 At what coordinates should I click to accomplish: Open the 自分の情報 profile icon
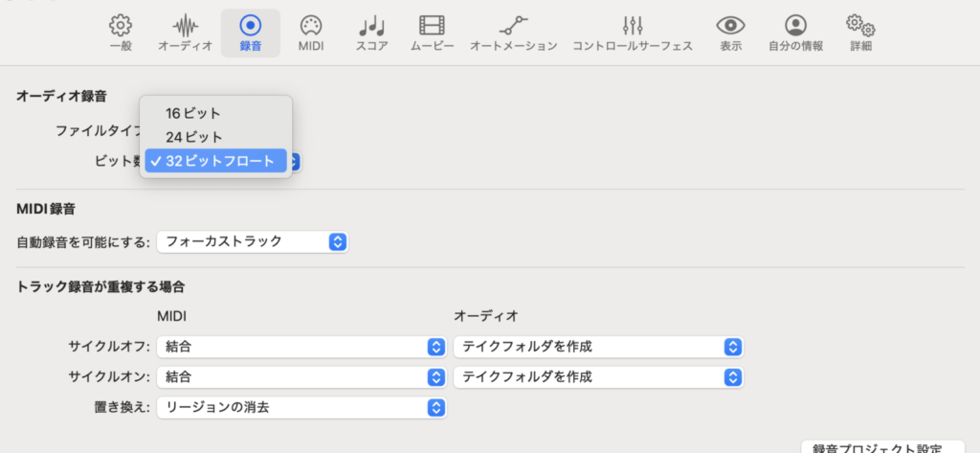[795, 32]
